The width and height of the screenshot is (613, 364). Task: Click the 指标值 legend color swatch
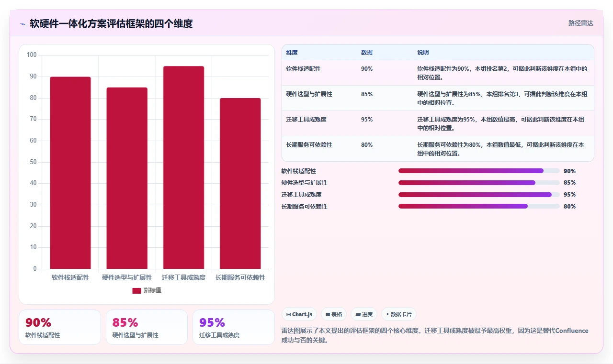pyautogui.click(x=136, y=290)
